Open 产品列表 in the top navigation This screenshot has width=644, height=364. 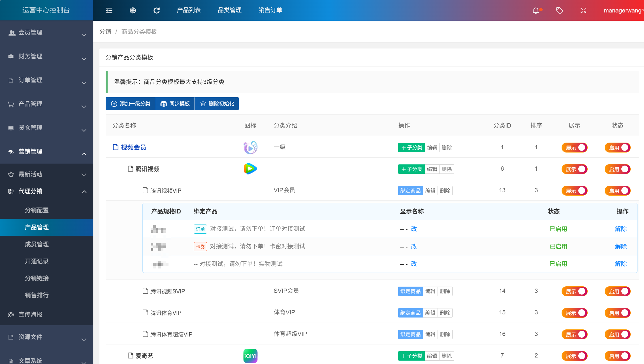click(x=189, y=10)
